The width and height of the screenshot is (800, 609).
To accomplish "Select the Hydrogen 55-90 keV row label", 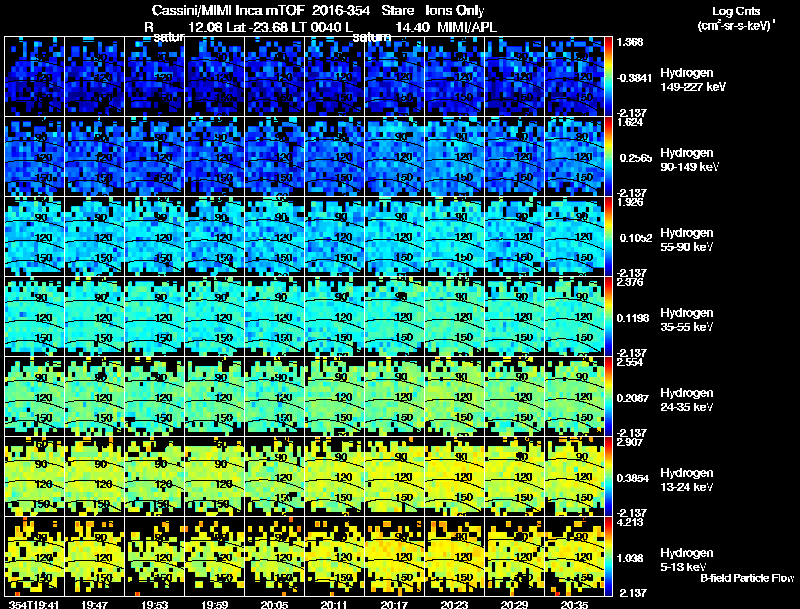I will [687, 240].
